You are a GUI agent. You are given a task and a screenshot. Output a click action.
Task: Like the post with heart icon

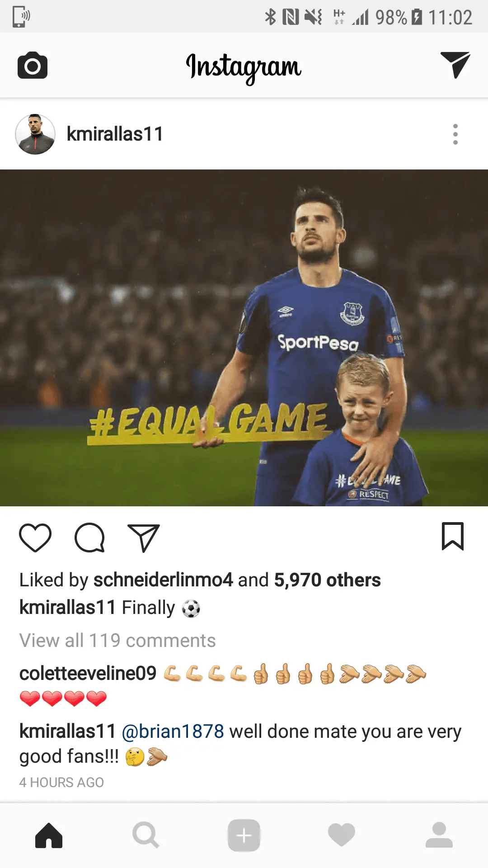pyautogui.click(x=35, y=538)
